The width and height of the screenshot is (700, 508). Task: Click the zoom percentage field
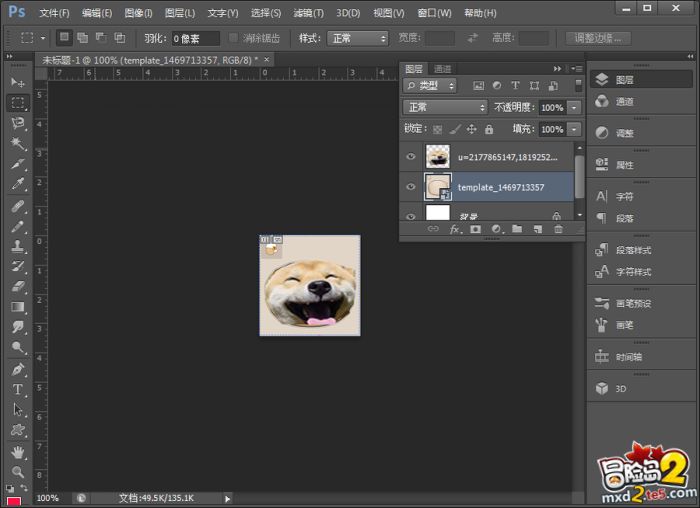click(x=48, y=498)
